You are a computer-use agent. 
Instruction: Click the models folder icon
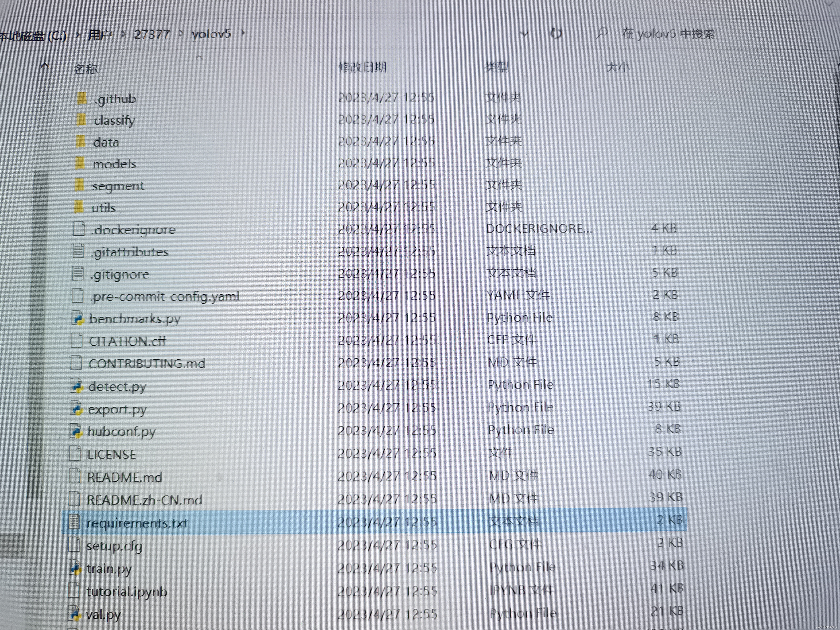click(80, 163)
